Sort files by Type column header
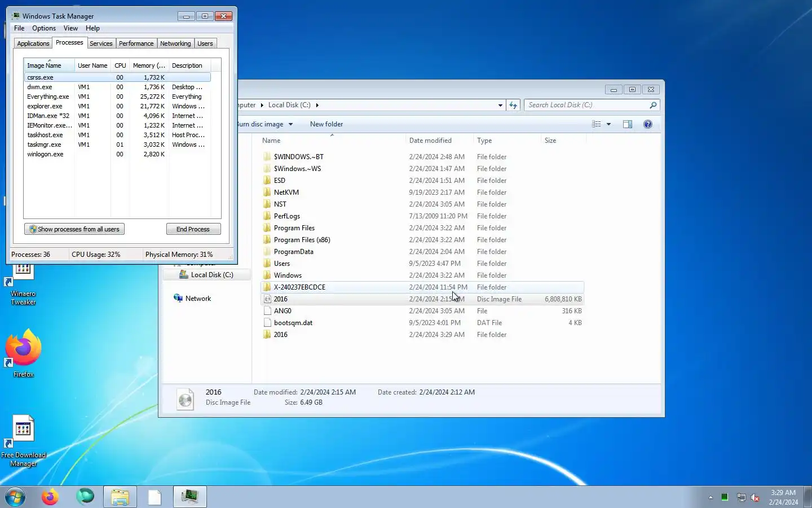 coord(506,141)
